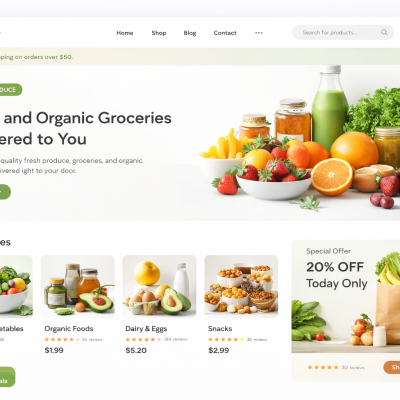Click the Special Offer star rating
This screenshot has height=400, width=400.
tap(323, 367)
